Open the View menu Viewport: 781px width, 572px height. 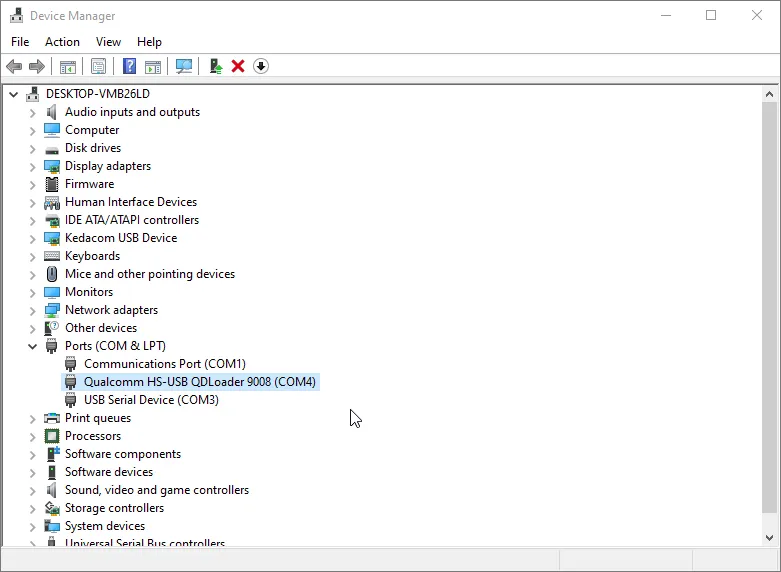pyautogui.click(x=108, y=42)
